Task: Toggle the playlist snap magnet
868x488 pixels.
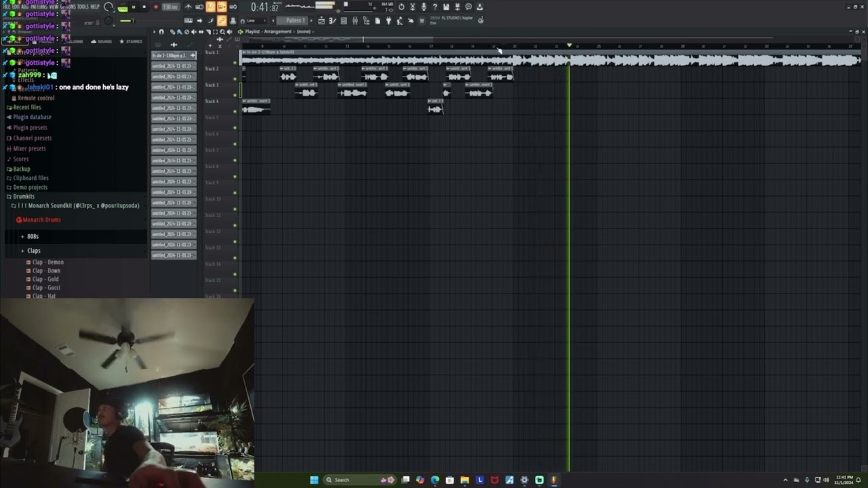Action: (161, 32)
